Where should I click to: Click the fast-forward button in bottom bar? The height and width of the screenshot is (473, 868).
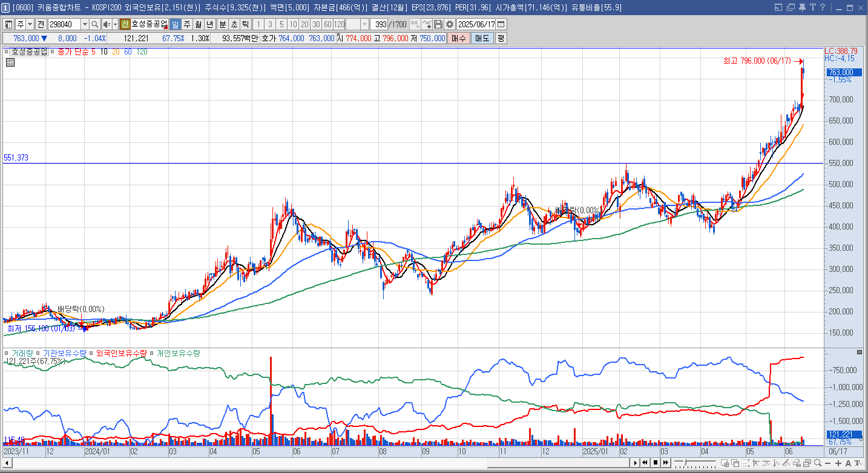click(x=666, y=463)
